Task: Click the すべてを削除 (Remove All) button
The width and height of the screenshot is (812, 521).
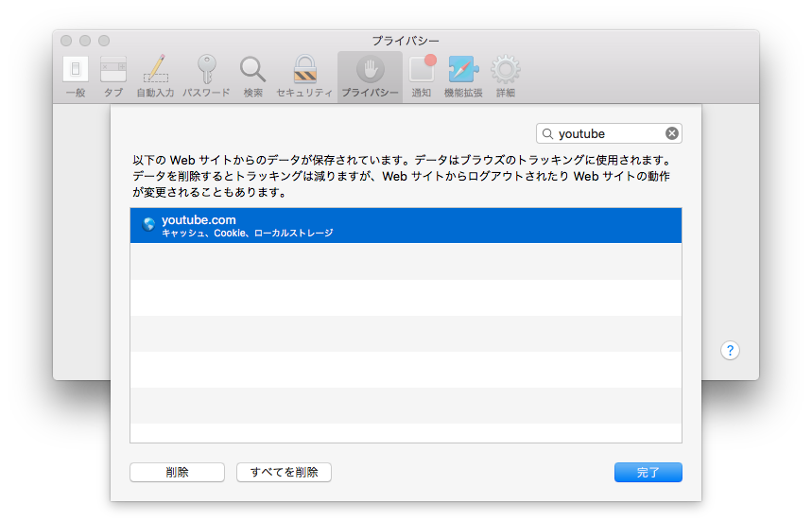Action: [284, 473]
